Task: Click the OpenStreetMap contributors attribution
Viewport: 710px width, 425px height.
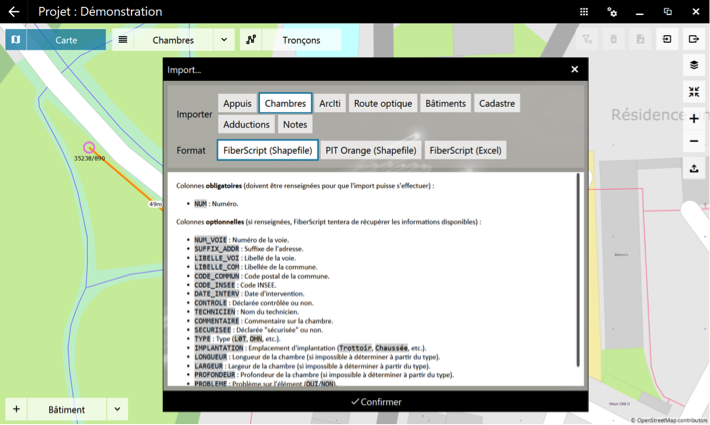Action: click(x=669, y=420)
